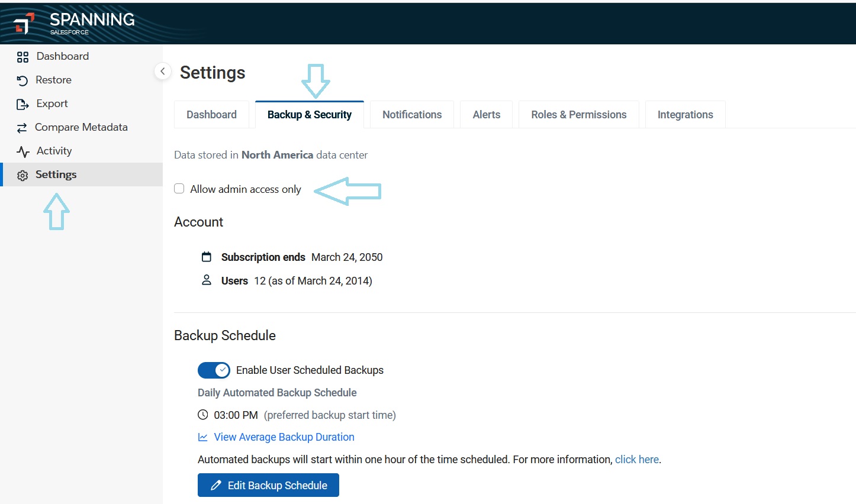The image size is (856, 504).
Task: Click 'Enable User Scheduled Backups' label text
Action: [310, 370]
